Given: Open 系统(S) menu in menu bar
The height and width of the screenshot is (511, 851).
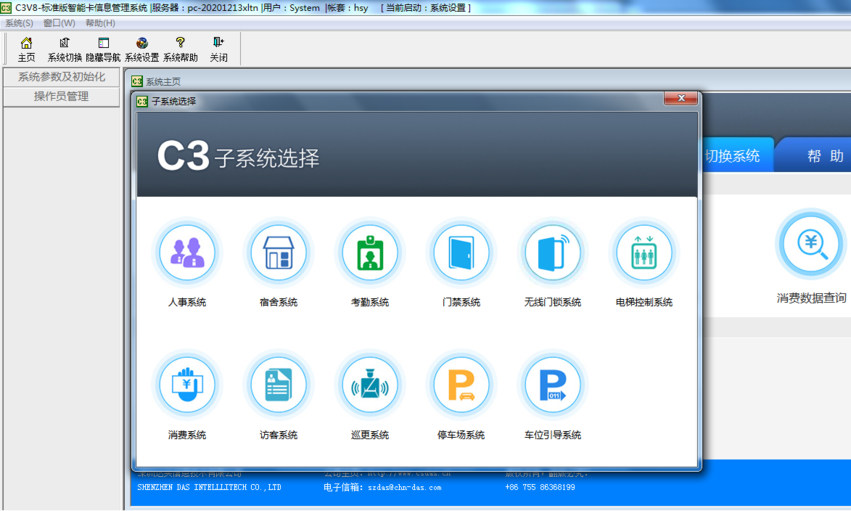Looking at the screenshot, I should coord(19,23).
